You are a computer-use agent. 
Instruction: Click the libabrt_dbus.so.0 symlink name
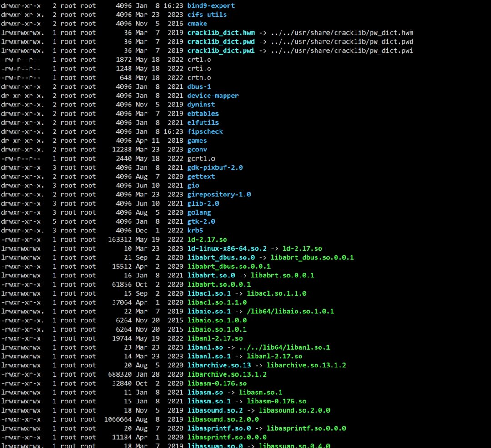(221, 257)
